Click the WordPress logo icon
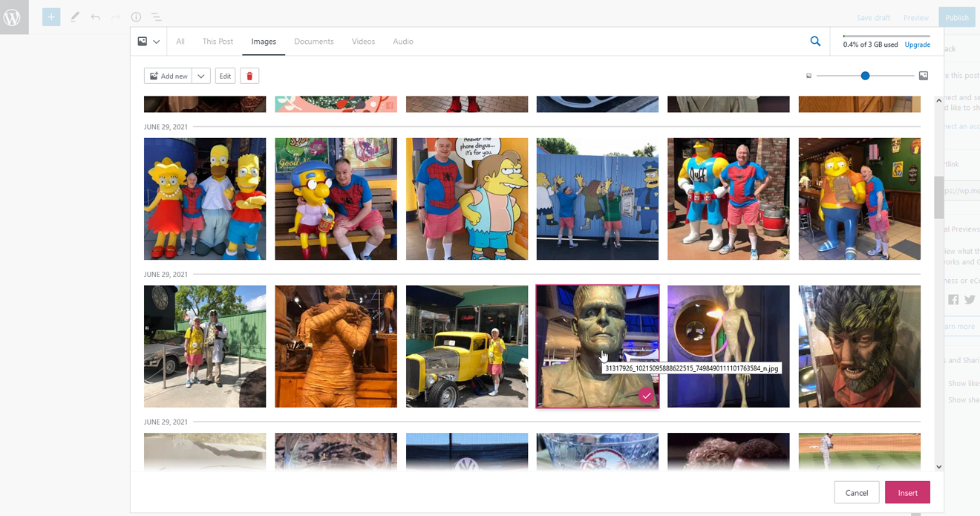Viewport: 980px width, 516px height. tap(12, 17)
